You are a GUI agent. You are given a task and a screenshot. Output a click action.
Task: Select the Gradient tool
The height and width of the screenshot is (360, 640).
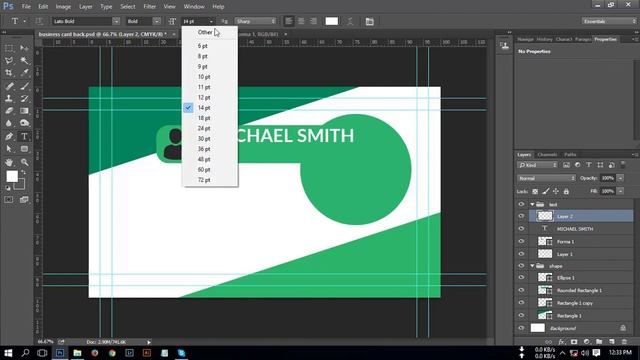pyautogui.click(x=24, y=111)
